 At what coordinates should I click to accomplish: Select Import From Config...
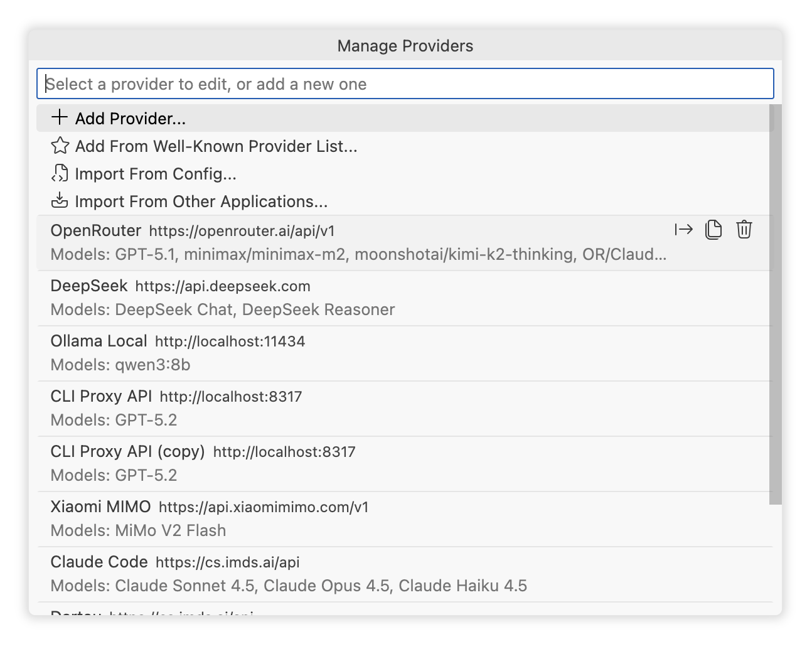pos(405,173)
